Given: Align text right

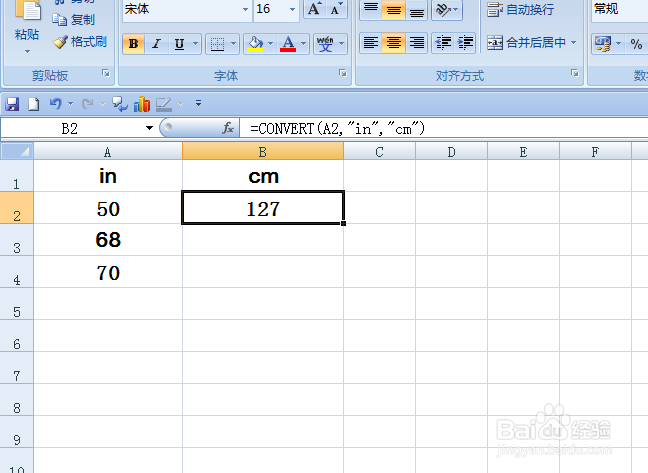Looking at the screenshot, I should click(x=417, y=43).
